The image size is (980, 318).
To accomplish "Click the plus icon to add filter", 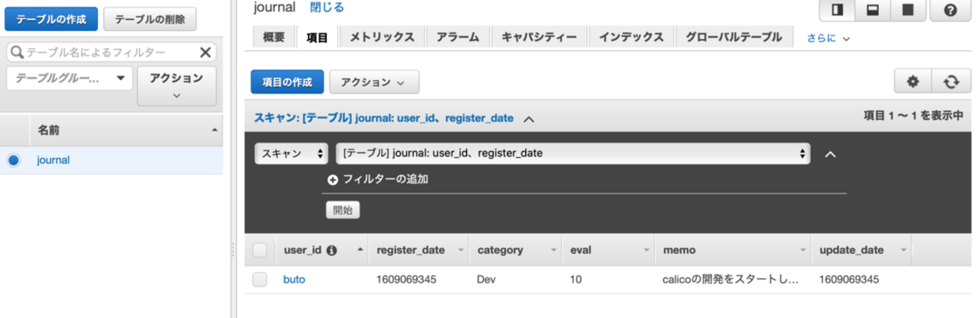I will pos(333,180).
